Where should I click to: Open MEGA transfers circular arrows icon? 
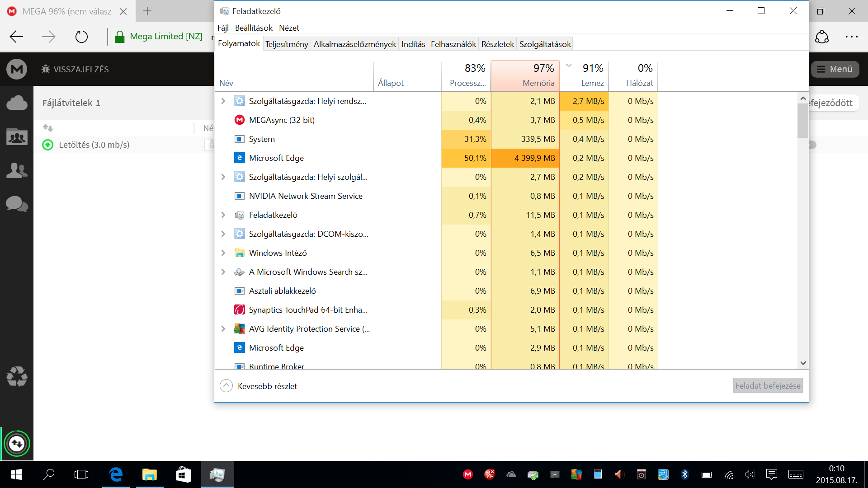coord(17,444)
